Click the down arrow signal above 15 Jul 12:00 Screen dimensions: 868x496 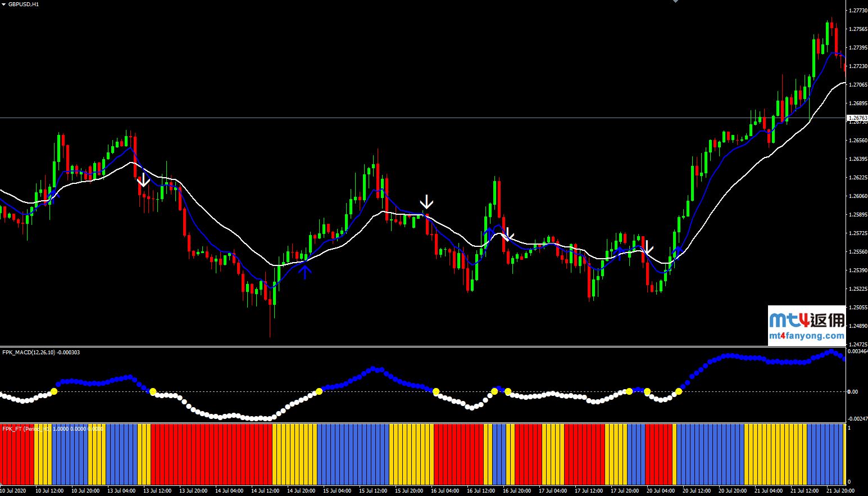click(427, 200)
